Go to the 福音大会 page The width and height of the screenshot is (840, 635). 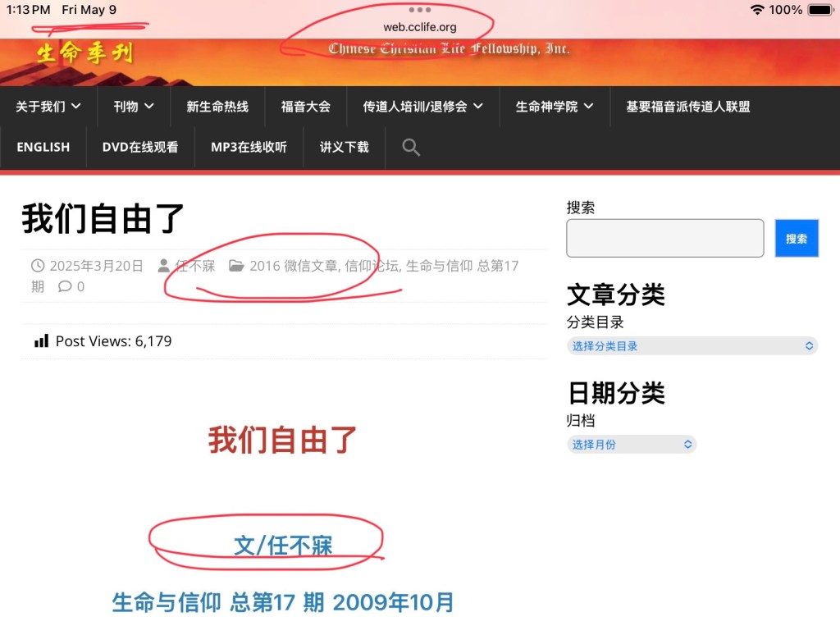click(x=305, y=107)
